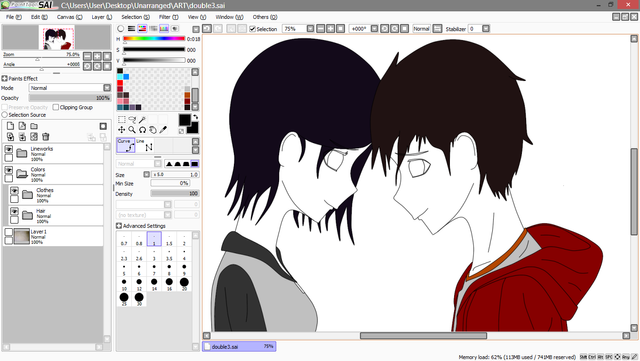Image resolution: width=640 pixels, height=361 pixels.
Task: Collapse the Paints Effect section
Action: pyautogui.click(x=4, y=78)
